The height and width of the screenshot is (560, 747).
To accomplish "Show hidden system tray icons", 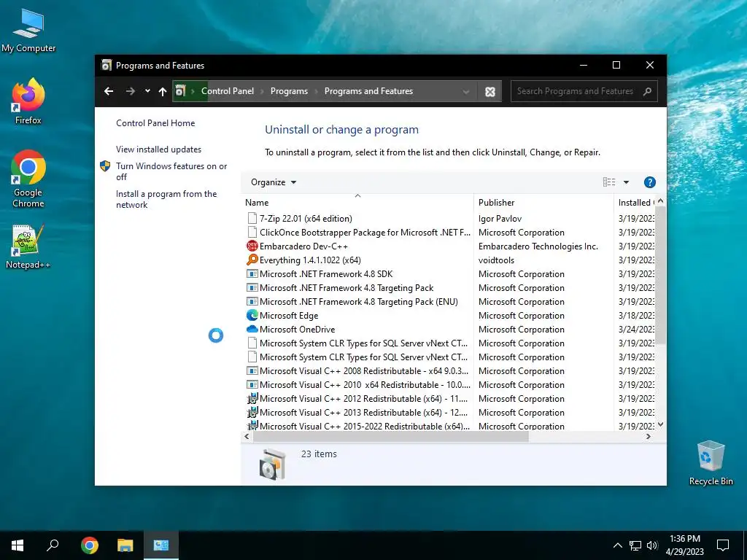I will 617,545.
